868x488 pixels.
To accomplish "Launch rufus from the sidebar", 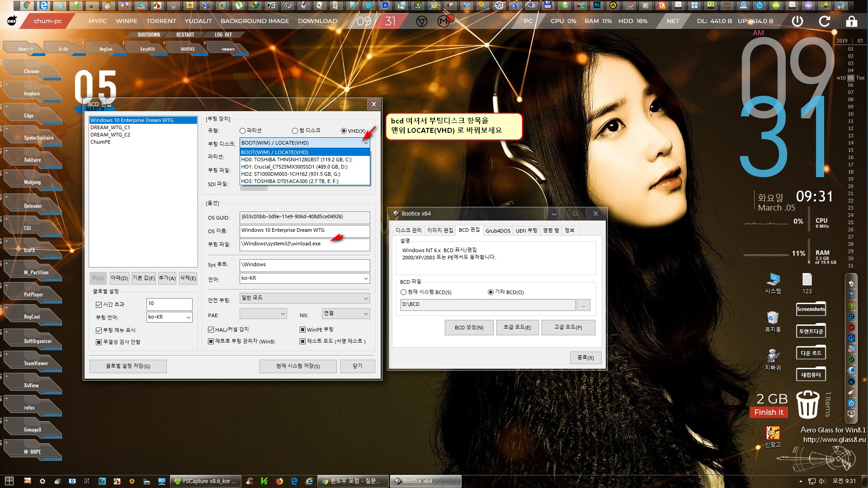I will click(x=29, y=408).
